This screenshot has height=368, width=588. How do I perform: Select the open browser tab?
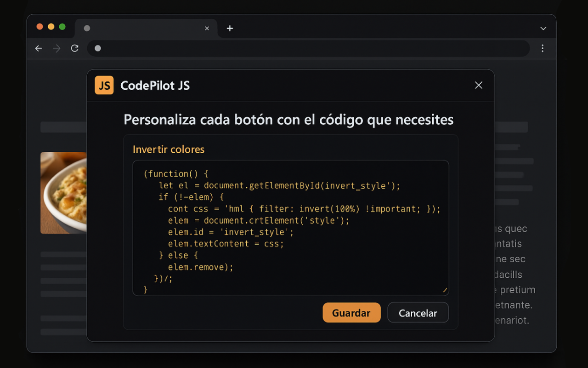[146, 29]
